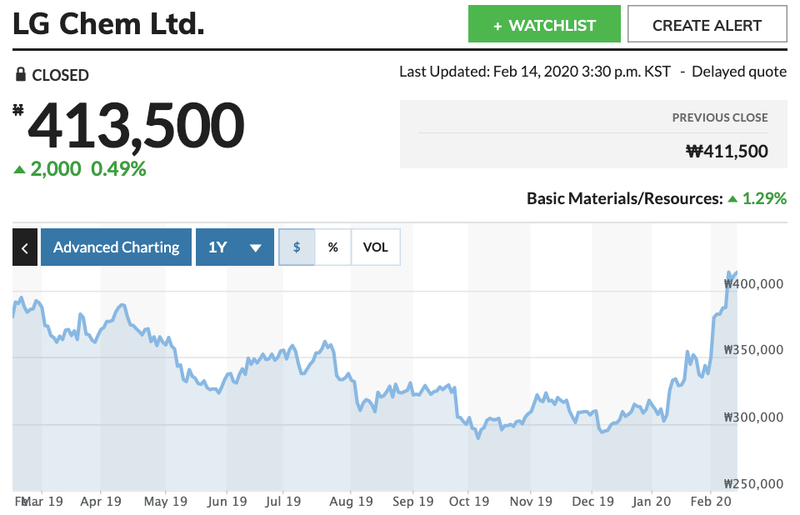The image size is (800, 515).
Task: Open the 1Y time range dropdown
Action: tap(235, 247)
